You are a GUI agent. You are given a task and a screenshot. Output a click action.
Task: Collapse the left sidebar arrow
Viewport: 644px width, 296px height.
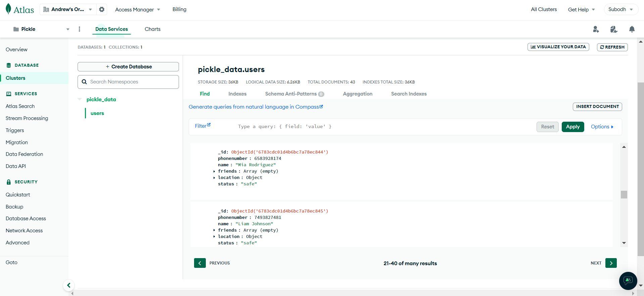click(68, 285)
